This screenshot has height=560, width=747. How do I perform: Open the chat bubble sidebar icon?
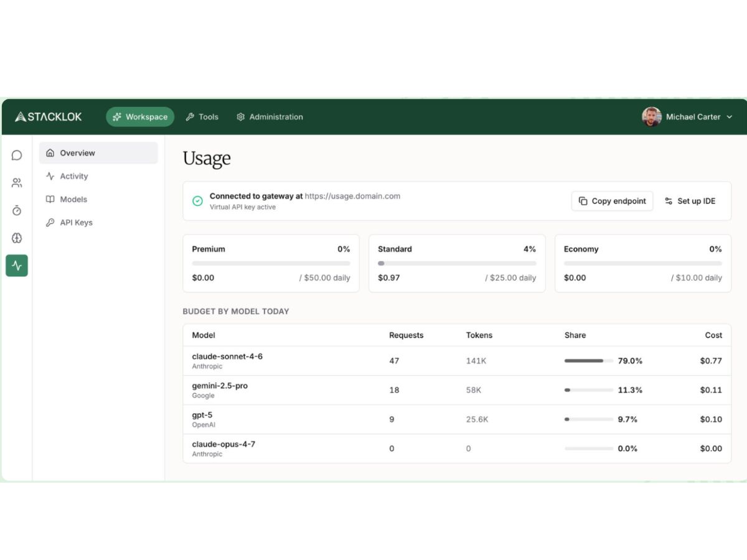(17, 156)
